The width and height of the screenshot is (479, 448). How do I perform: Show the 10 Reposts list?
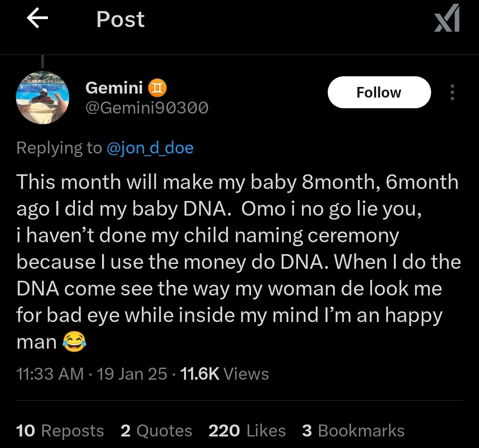coord(60,431)
